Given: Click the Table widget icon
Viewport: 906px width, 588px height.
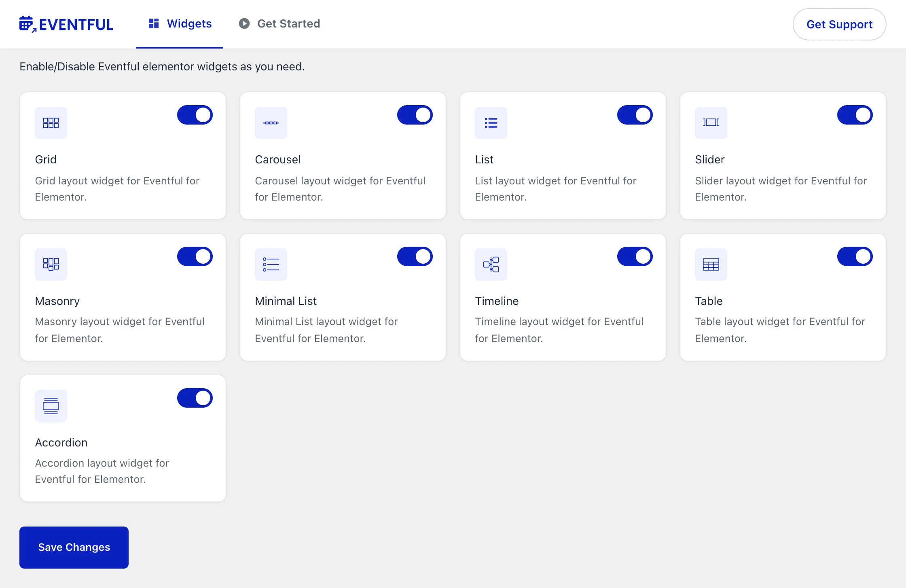Looking at the screenshot, I should pyautogui.click(x=711, y=264).
